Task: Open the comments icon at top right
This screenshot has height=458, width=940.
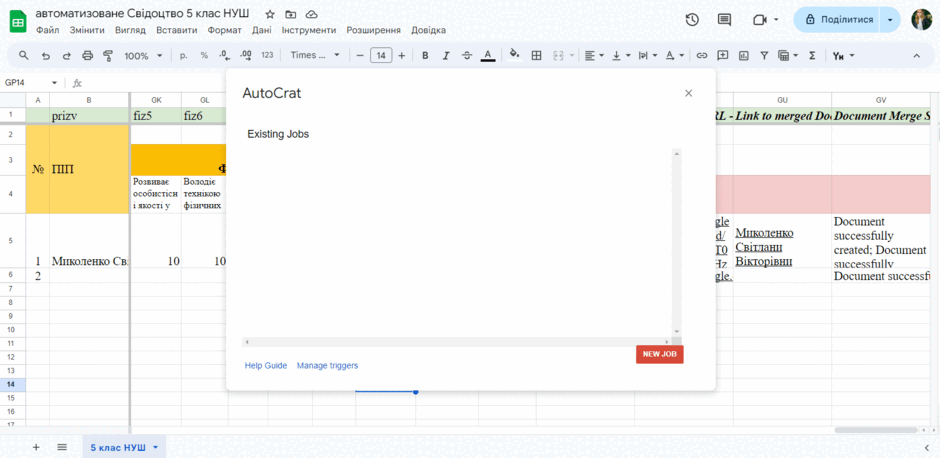Action: click(x=724, y=20)
